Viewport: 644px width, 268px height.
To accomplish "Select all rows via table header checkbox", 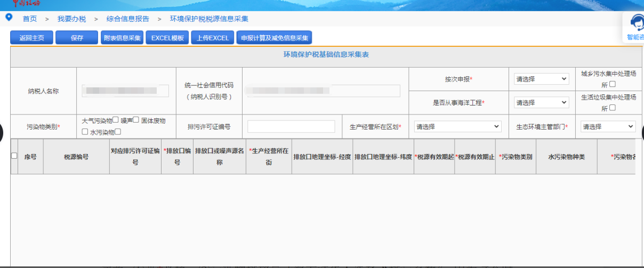I will 14,156.
